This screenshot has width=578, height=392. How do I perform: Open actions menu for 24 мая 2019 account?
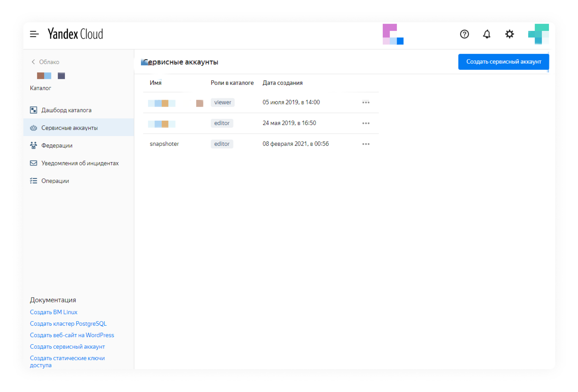click(x=366, y=123)
